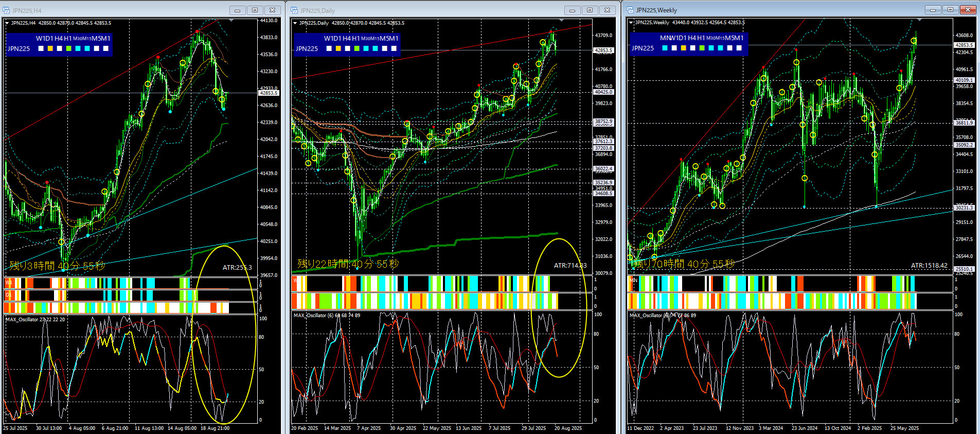Minimize the JPN225,Weekly chart window
The height and width of the screenshot is (434, 980).
click(933, 10)
